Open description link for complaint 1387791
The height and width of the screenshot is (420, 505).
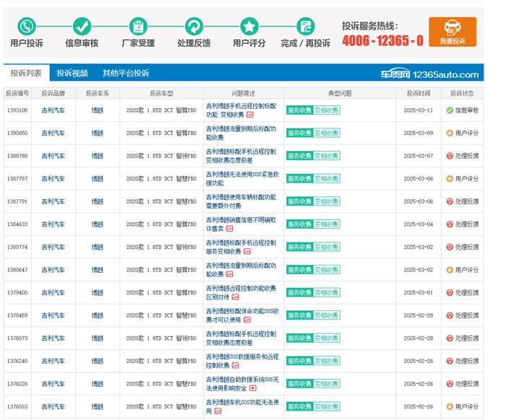point(241,201)
